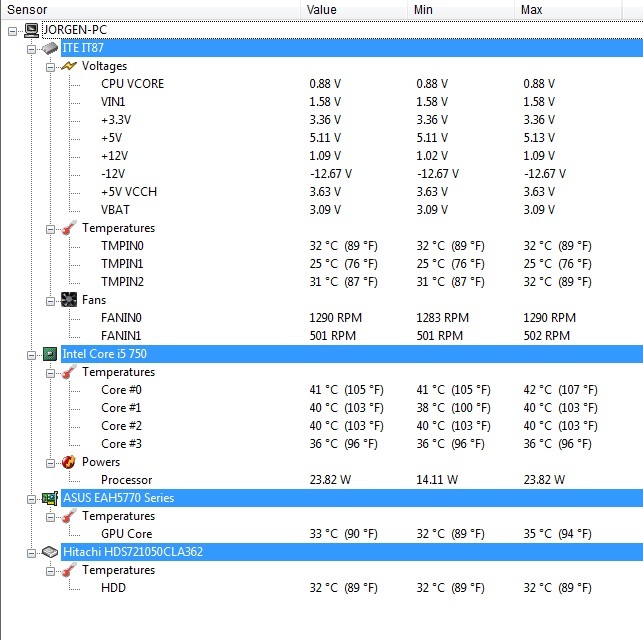
Task: Collapse Temperatures under the Hitachi drive
Action: [50, 571]
